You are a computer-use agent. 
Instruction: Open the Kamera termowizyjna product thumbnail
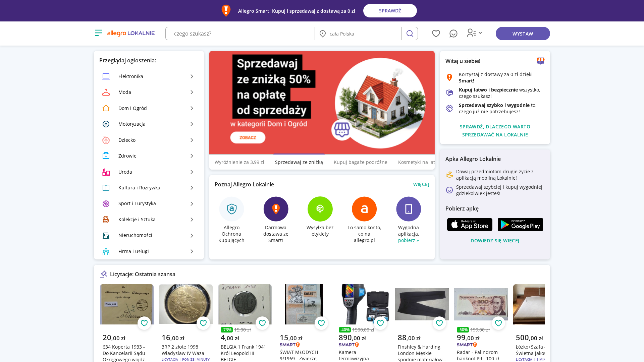(364, 304)
